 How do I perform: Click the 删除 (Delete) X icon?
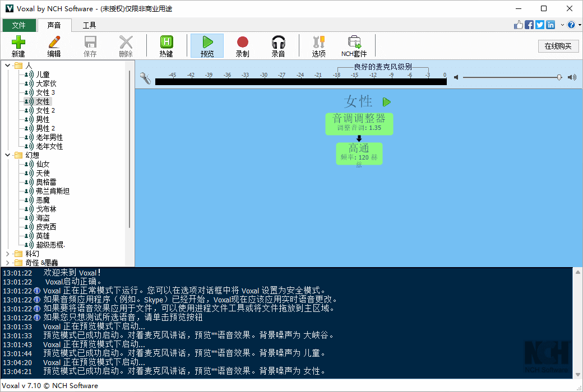(126, 46)
